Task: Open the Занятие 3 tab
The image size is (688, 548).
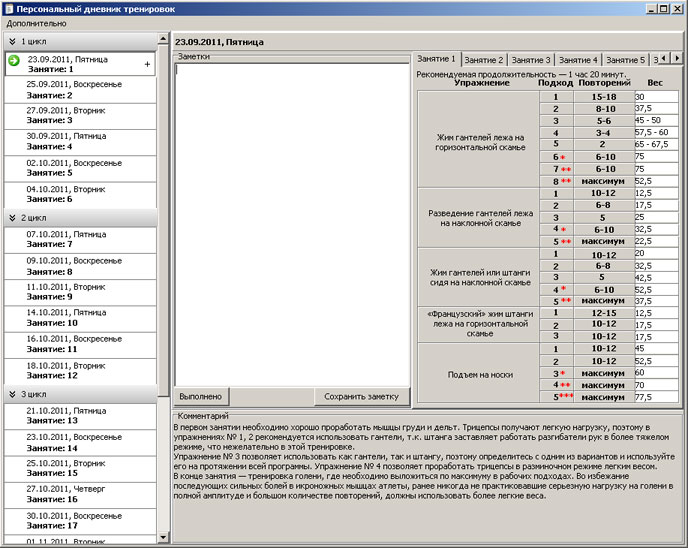Action: (531, 60)
